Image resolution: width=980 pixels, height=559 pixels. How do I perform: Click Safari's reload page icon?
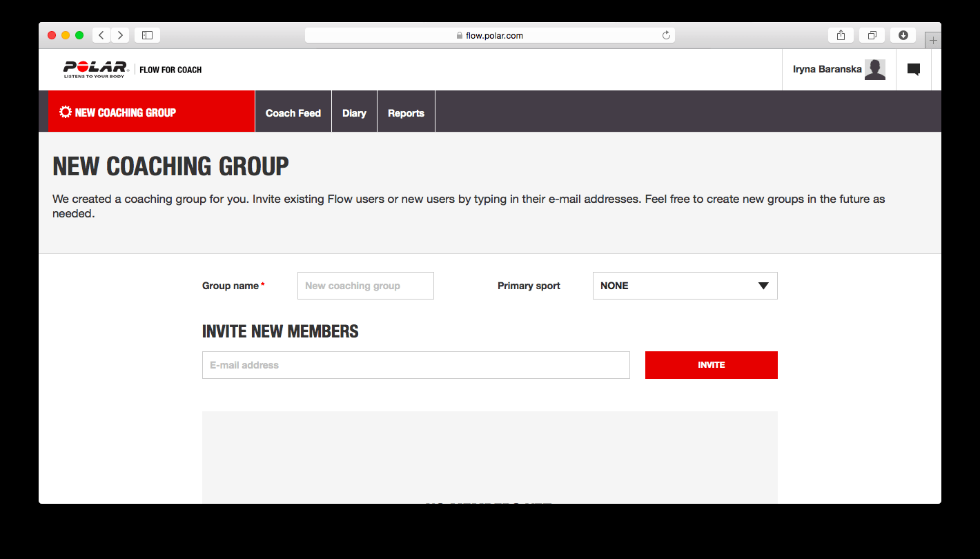pyautogui.click(x=666, y=35)
